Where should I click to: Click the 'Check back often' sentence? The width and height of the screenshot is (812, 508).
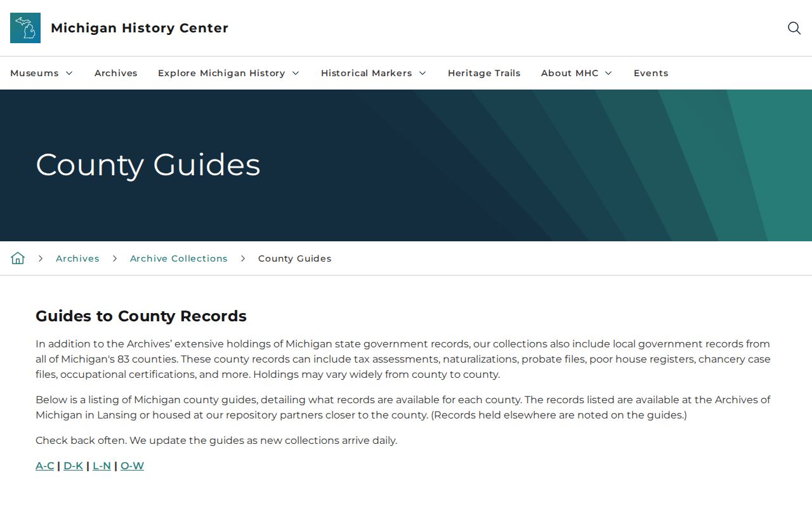click(216, 440)
